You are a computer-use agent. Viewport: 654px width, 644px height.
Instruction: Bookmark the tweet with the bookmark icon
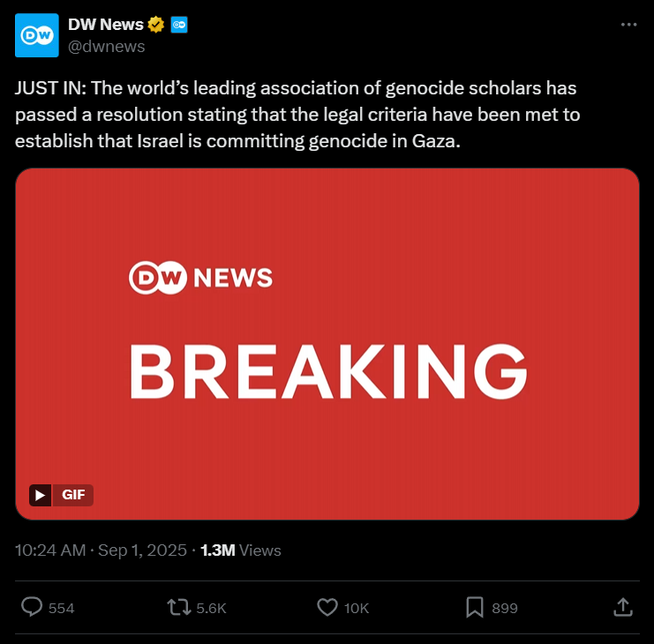click(x=475, y=607)
